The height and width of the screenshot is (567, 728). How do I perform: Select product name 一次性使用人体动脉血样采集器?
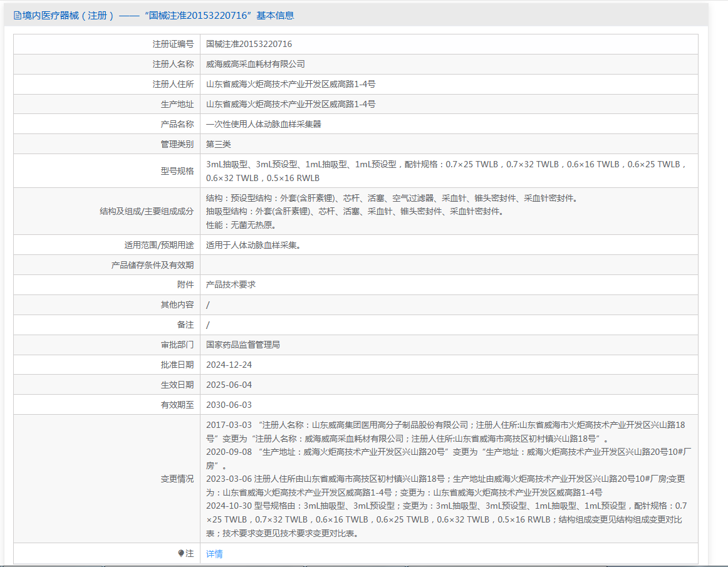[264, 124]
